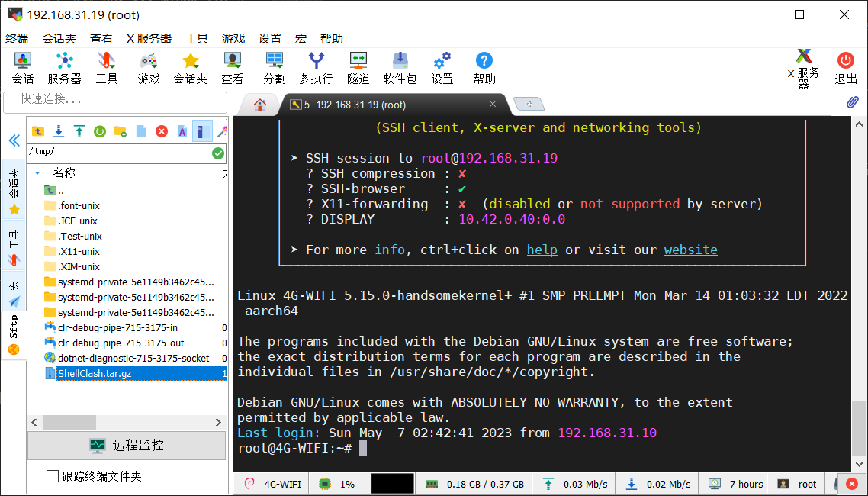
Task: Click the 软件包 (Packages) toolbar icon
Action: click(x=400, y=68)
